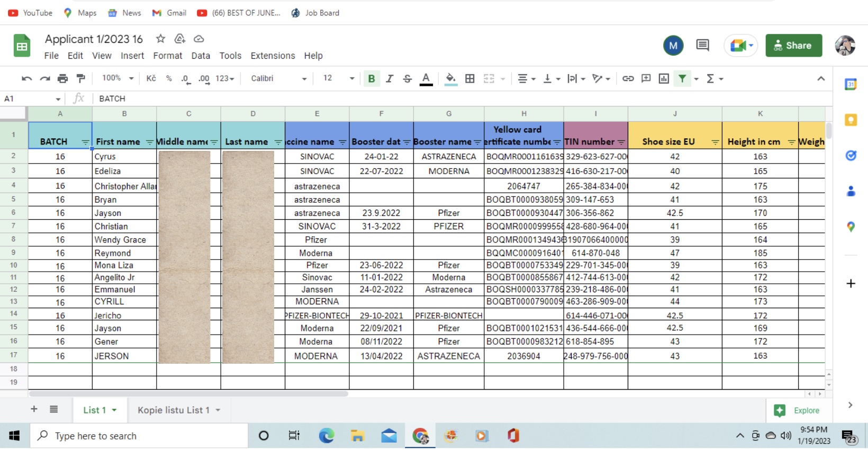Format as currency with Kč button
Image resolution: width=868 pixels, height=467 pixels.
151,78
